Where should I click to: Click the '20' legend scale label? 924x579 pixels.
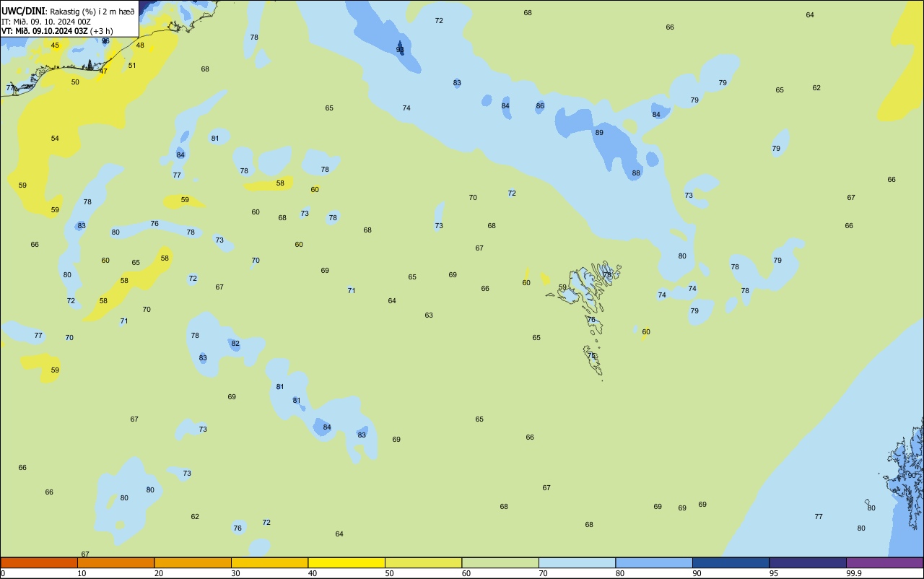click(159, 573)
